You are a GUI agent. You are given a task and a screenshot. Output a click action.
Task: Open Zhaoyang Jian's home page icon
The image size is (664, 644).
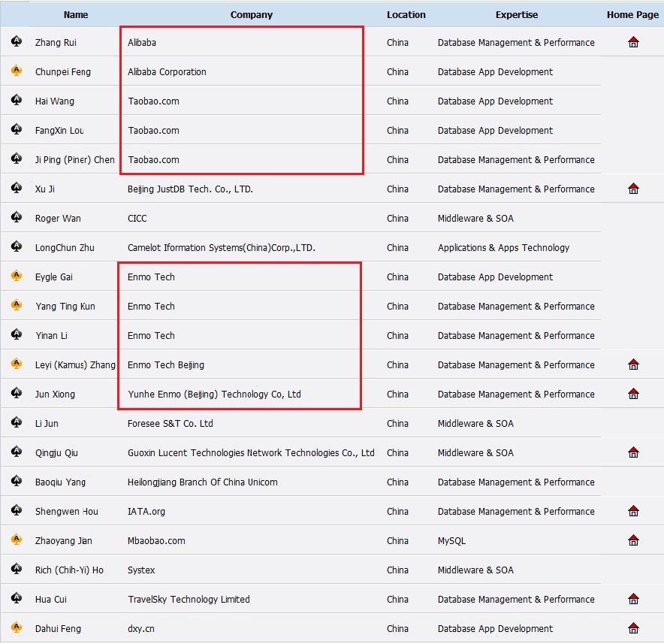(633, 540)
